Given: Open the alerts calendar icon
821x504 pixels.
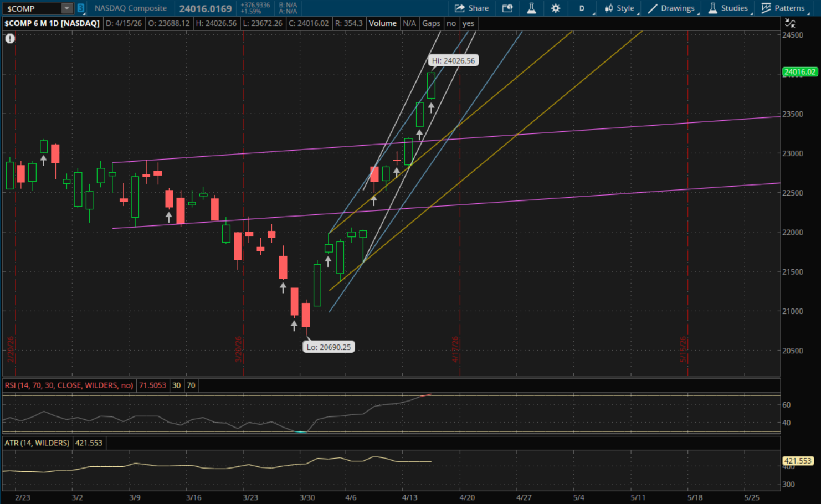Looking at the screenshot, I should tap(507, 8).
